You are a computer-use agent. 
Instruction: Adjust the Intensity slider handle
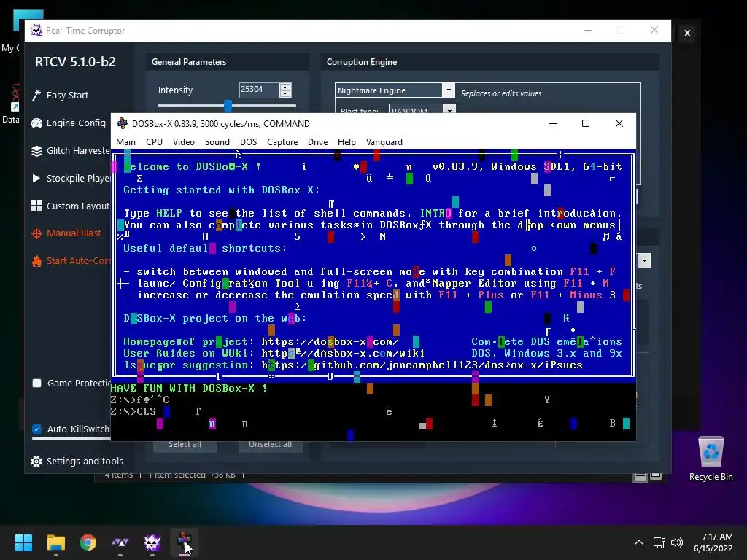coord(228,105)
